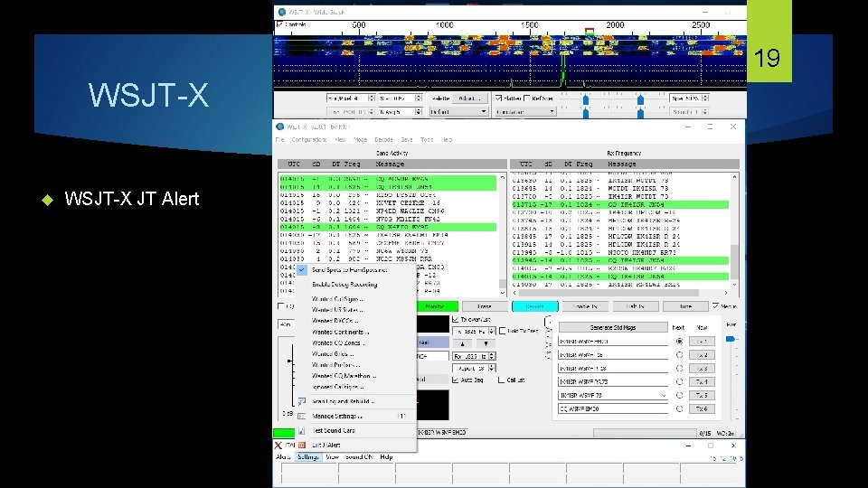Select the Next radio button for Tx 1
Screen dimensions: 868x488
679,342
